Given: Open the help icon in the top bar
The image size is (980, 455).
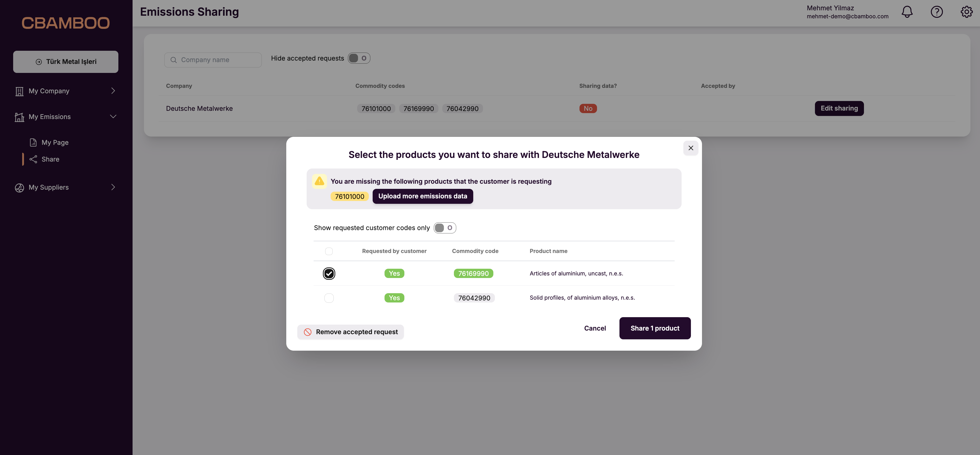Looking at the screenshot, I should point(937,12).
